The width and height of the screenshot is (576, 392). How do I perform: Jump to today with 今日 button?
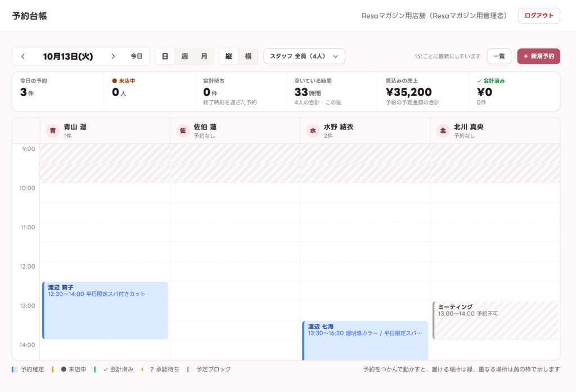point(137,56)
